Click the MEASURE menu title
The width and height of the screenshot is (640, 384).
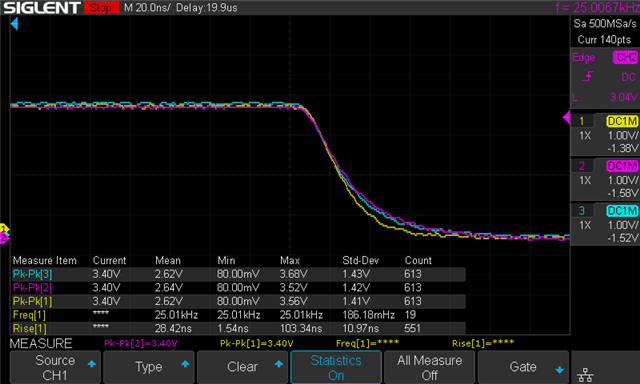[41, 344]
